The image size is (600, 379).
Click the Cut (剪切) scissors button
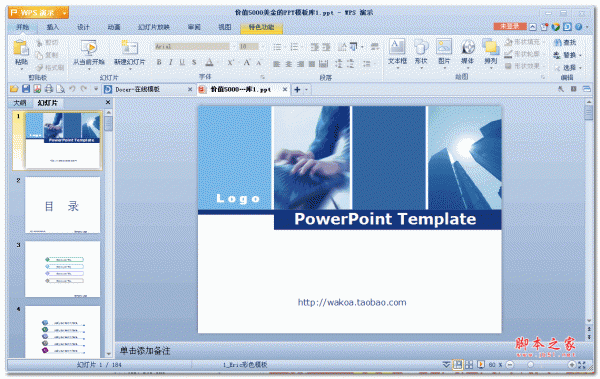pyautogui.click(x=47, y=42)
